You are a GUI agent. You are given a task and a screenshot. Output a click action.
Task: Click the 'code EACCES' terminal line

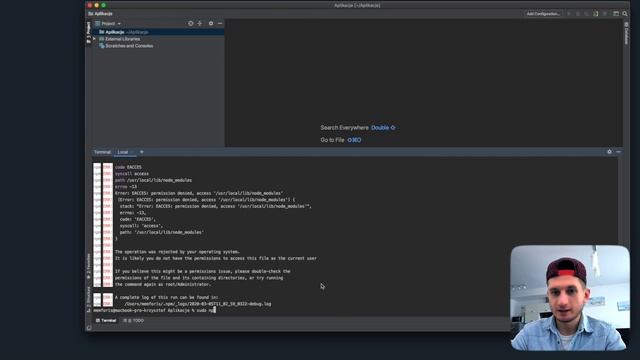tap(128, 167)
